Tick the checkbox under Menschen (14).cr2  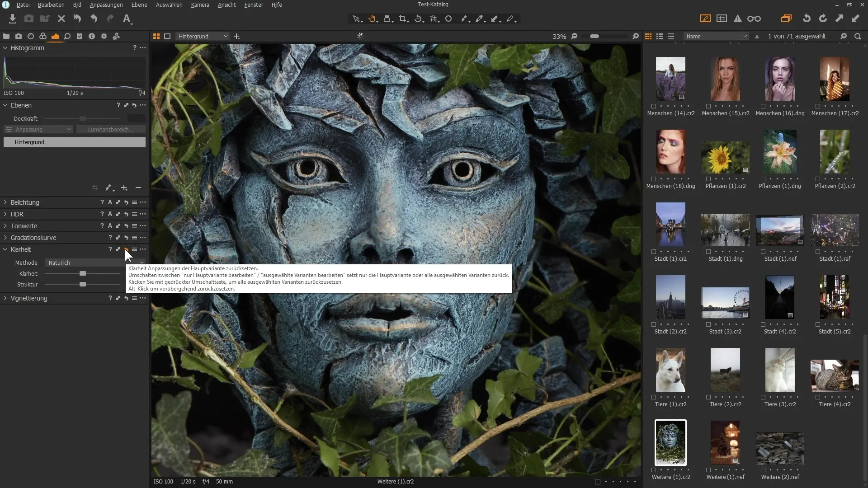[654, 106]
